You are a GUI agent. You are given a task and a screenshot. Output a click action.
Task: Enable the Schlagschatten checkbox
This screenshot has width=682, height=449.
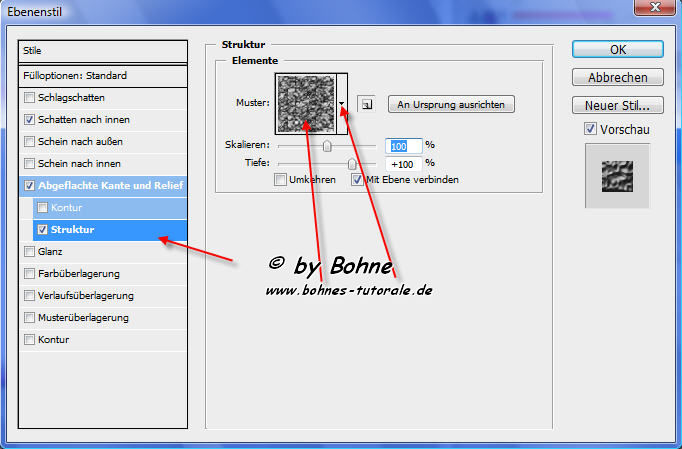point(29,98)
